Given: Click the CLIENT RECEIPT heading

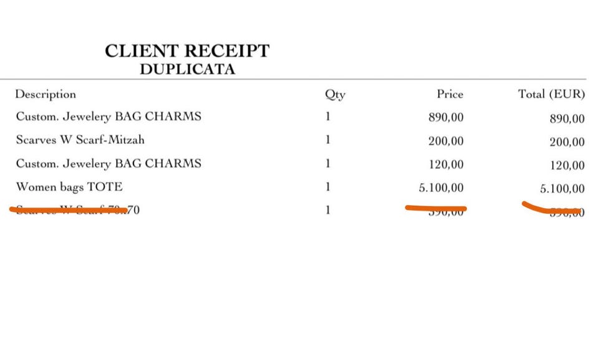Looking at the screenshot, I should pos(187,50).
